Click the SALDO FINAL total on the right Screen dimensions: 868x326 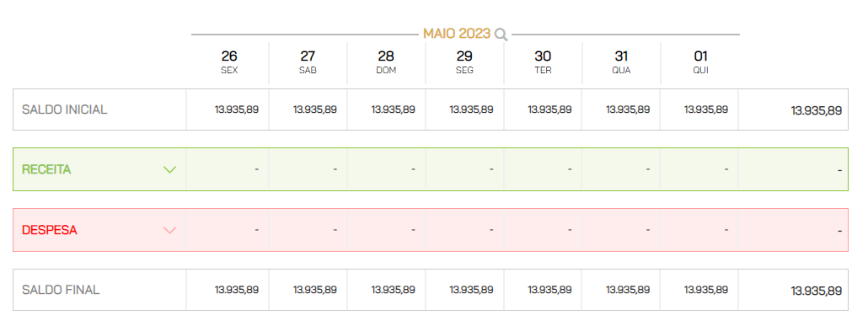(817, 291)
